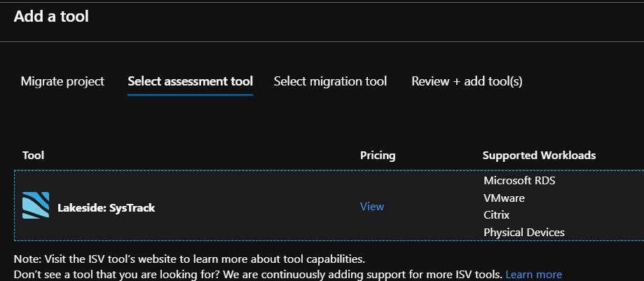Screen dimensions: 644x281
Task: Click the Microsoft RDS workload entry
Action: [519, 181]
